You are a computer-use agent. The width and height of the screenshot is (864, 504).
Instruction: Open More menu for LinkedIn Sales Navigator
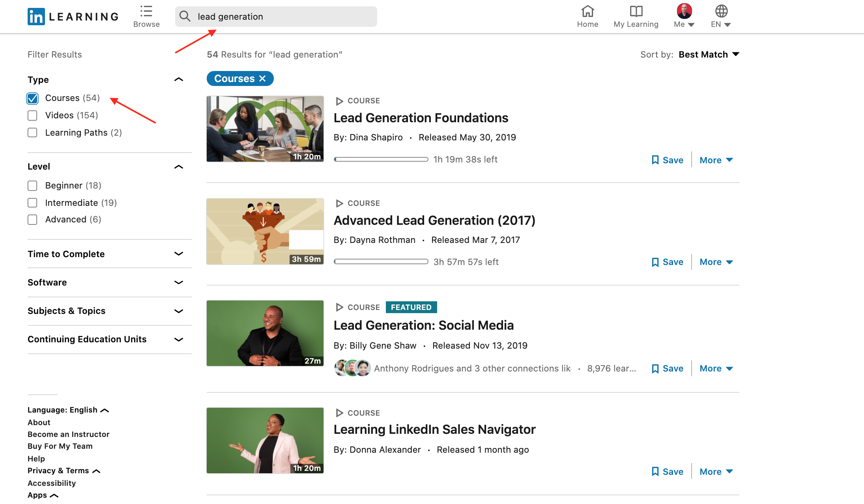coord(716,472)
